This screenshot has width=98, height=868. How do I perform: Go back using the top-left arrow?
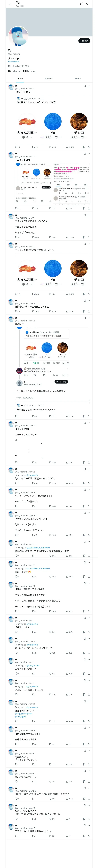tap(9, 4)
